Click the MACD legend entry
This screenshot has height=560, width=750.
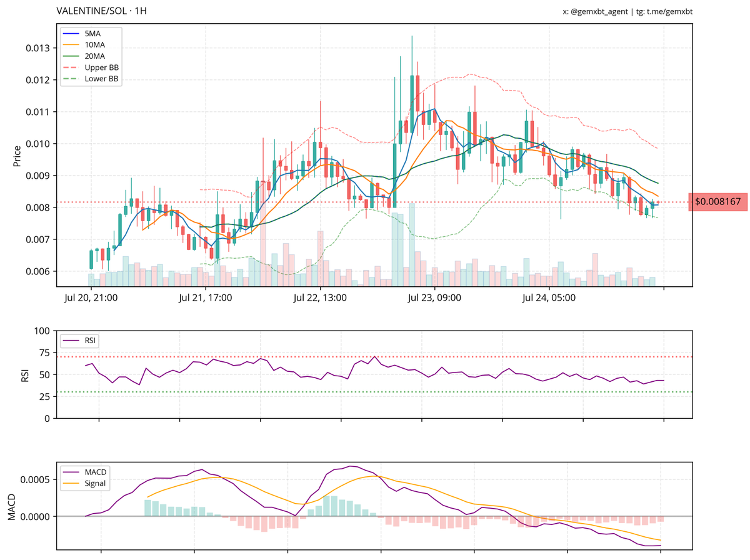[x=85, y=471]
